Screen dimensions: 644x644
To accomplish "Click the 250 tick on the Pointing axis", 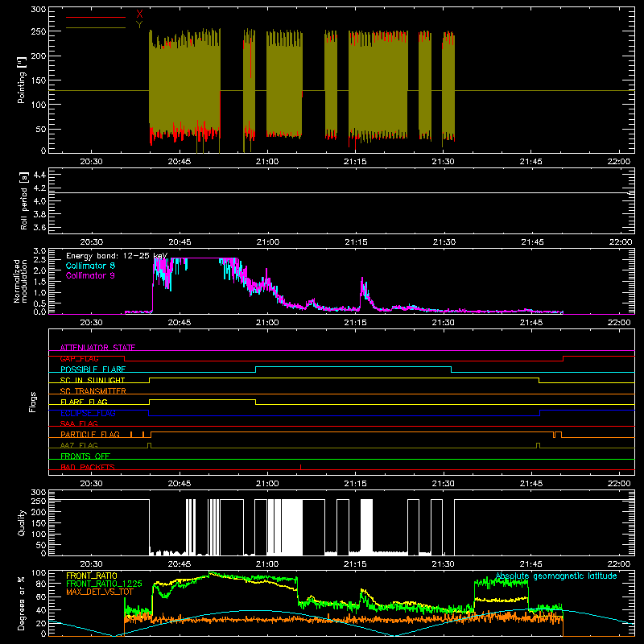I will click(38, 31).
